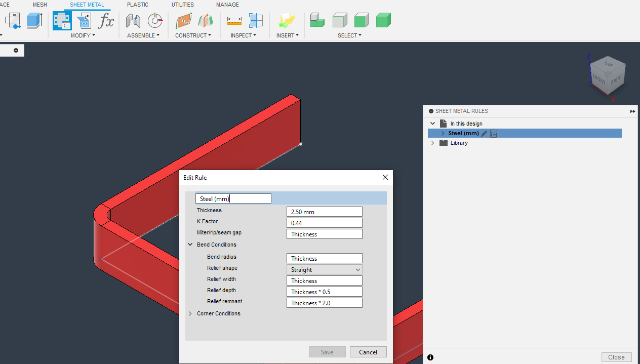Screen dimensions: 640x364
Task: Save the edited sheet metal rule
Action: (327, 352)
